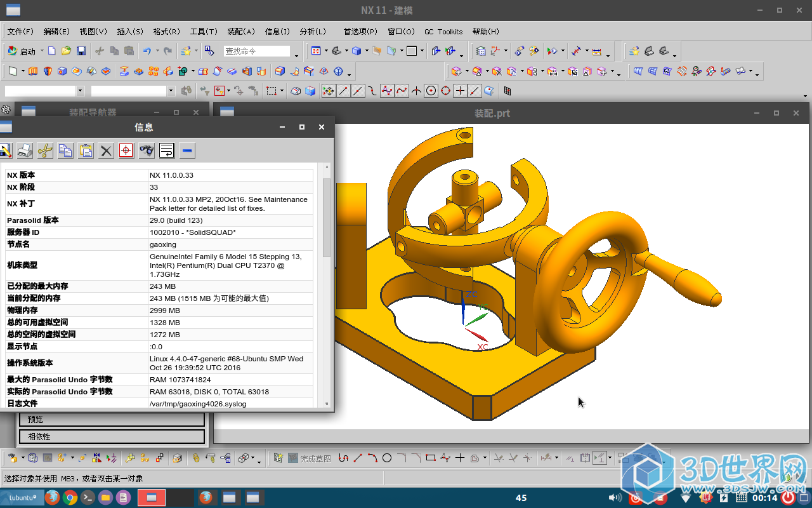Toggle the Point on Curve snap option
812x508 pixels.
point(475,91)
